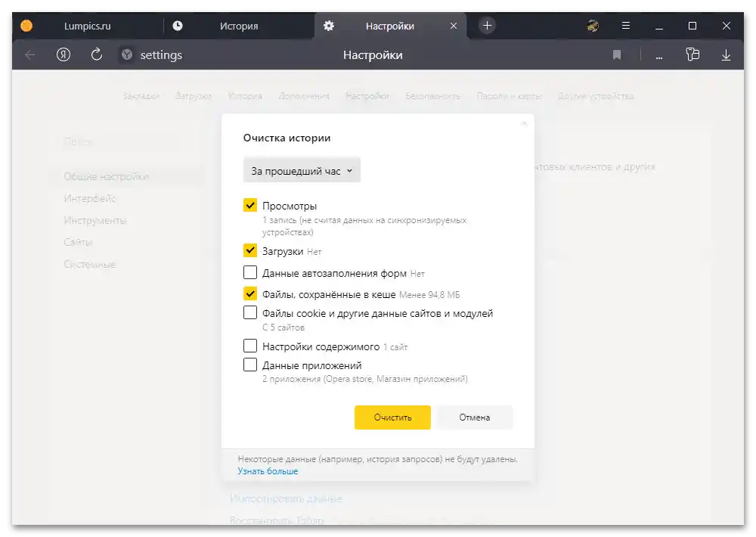Open a new tab with plus
This screenshot has width=756, height=537.
487,26
